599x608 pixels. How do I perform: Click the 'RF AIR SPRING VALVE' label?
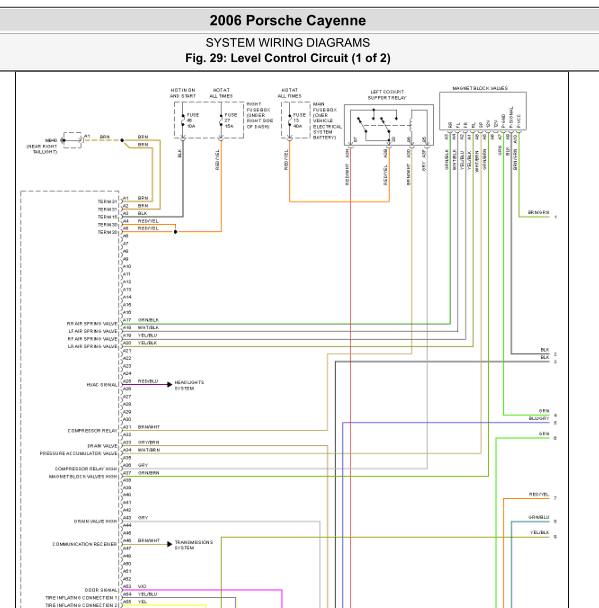[92, 339]
